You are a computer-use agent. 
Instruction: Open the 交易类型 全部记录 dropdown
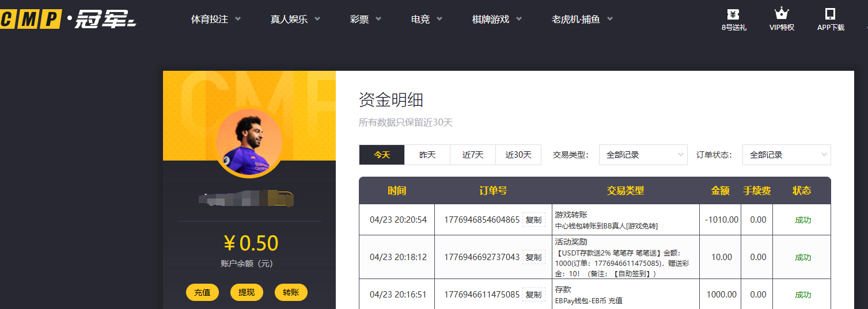pyautogui.click(x=643, y=155)
